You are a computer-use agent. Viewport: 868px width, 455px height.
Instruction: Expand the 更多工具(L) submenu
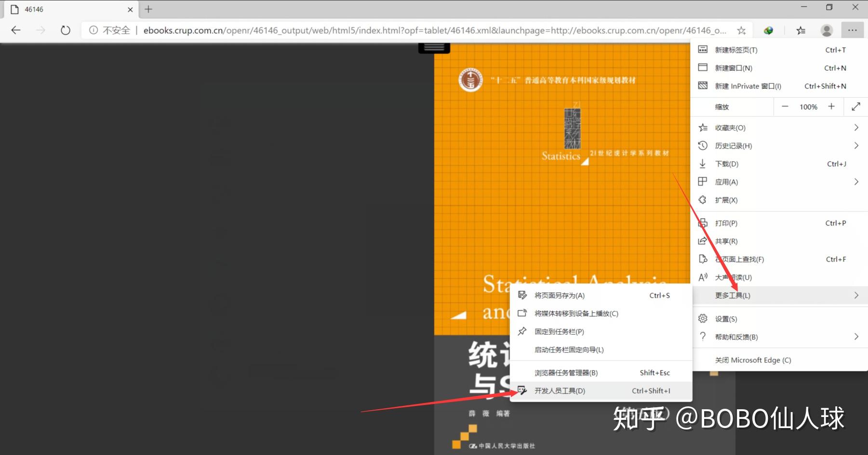click(x=779, y=295)
